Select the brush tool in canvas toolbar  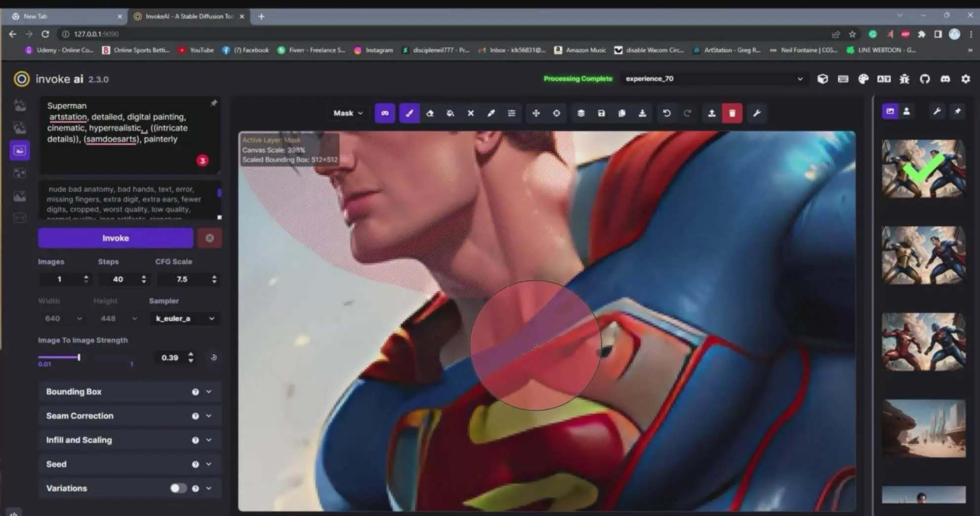pos(409,113)
